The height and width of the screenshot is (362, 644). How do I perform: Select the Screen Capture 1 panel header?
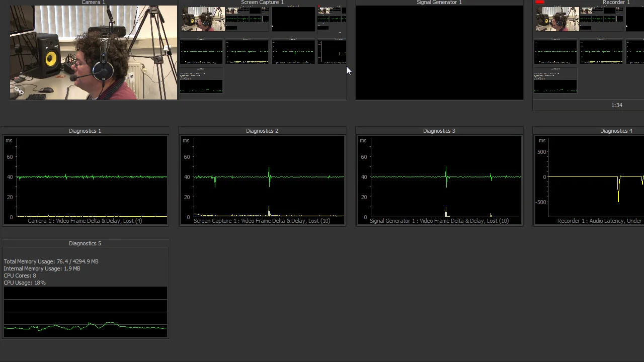coord(262,3)
